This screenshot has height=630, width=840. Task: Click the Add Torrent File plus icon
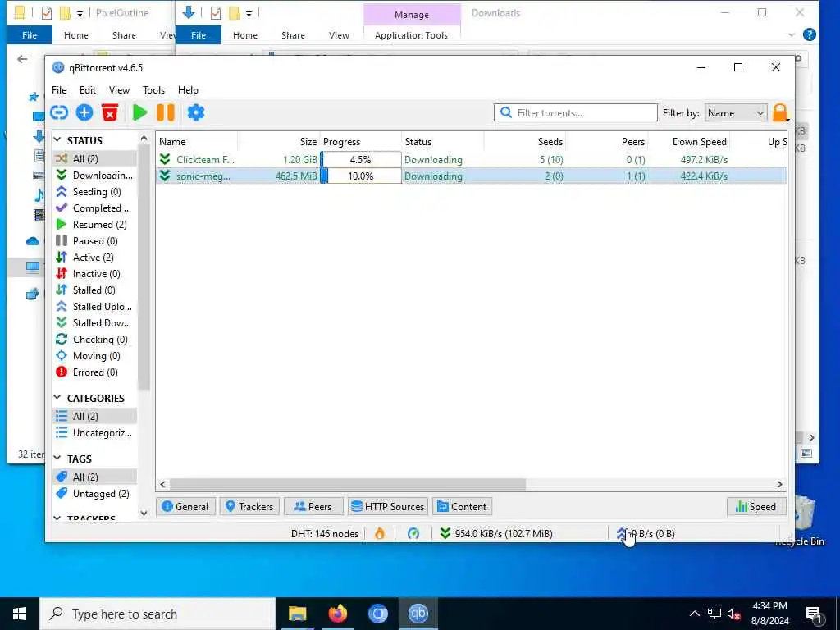click(84, 113)
